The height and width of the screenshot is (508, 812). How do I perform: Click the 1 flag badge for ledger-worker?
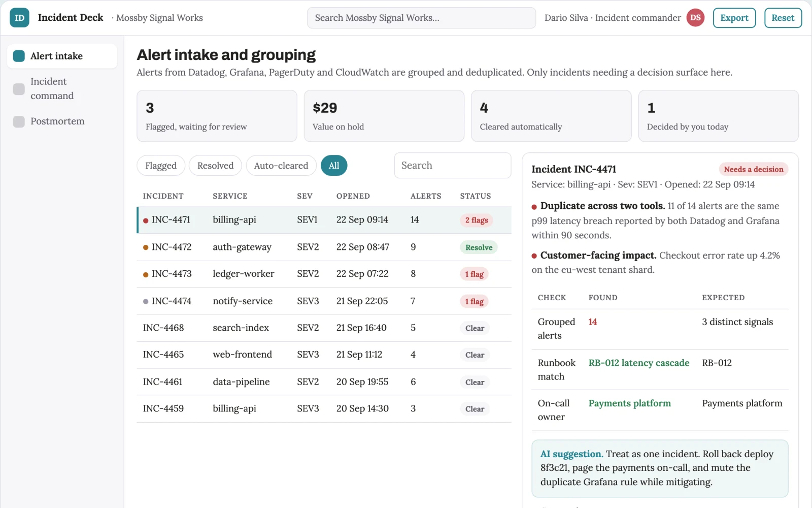tap(475, 274)
